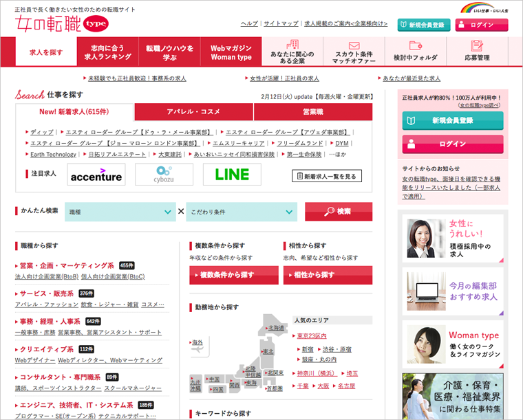Select 東海 region on the map
The width and height of the screenshot is (523, 420).
tap(250, 383)
